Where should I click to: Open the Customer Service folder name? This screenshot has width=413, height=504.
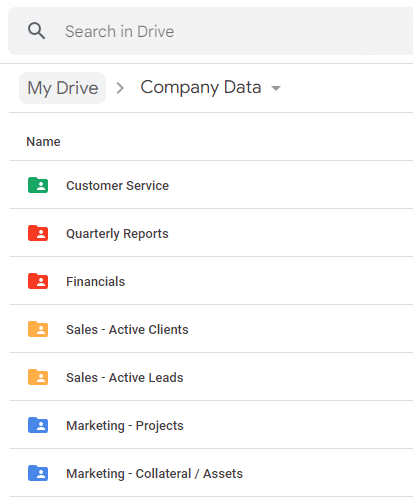[x=117, y=185]
